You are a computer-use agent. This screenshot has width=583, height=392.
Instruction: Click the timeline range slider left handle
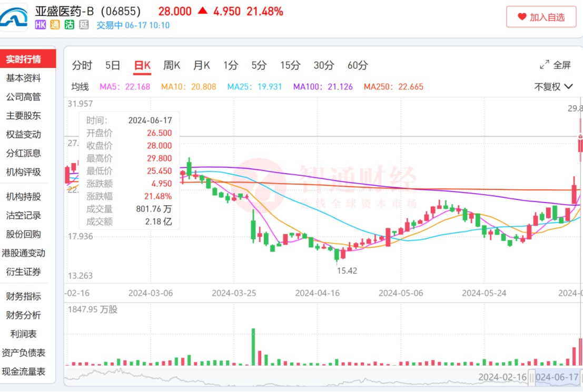[532, 377]
